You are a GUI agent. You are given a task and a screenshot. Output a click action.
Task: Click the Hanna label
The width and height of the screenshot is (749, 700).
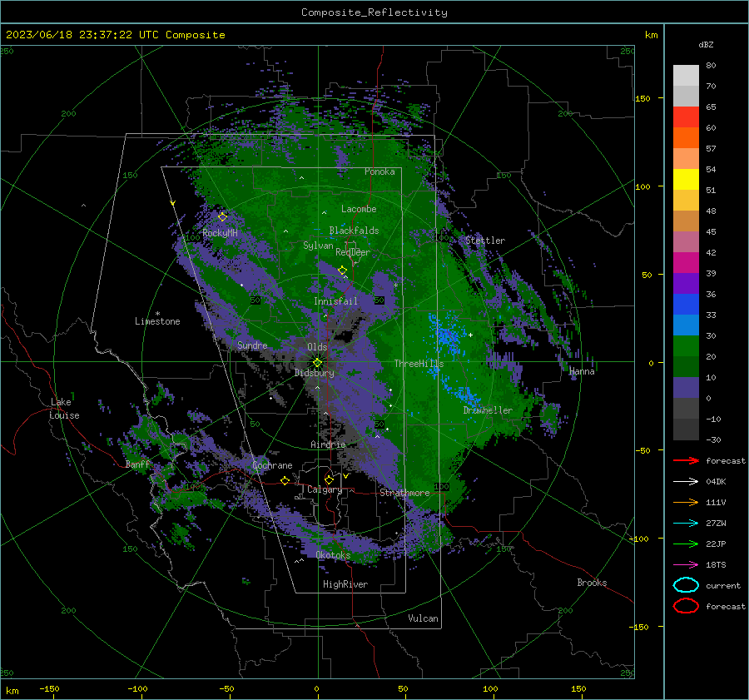tap(582, 371)
